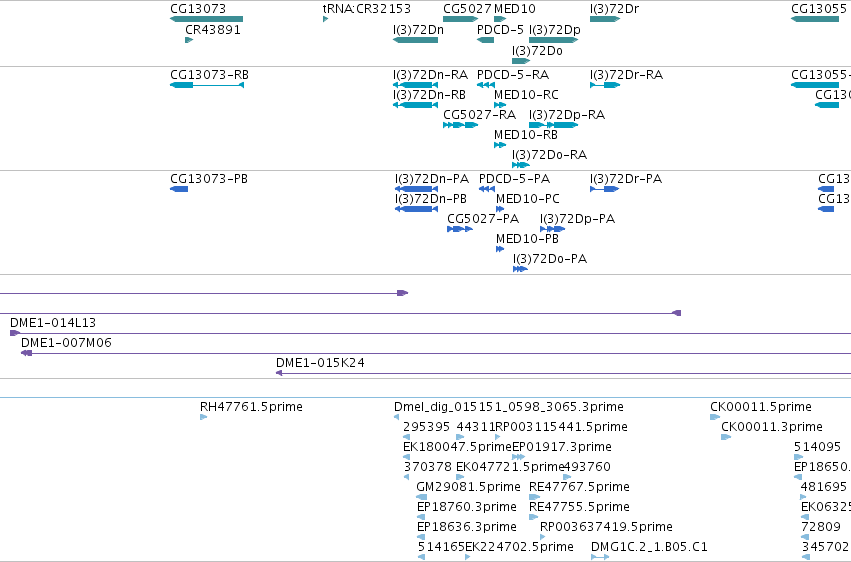
Task: Open EST GM29081.5prime
Action: (x=421, y=497)
